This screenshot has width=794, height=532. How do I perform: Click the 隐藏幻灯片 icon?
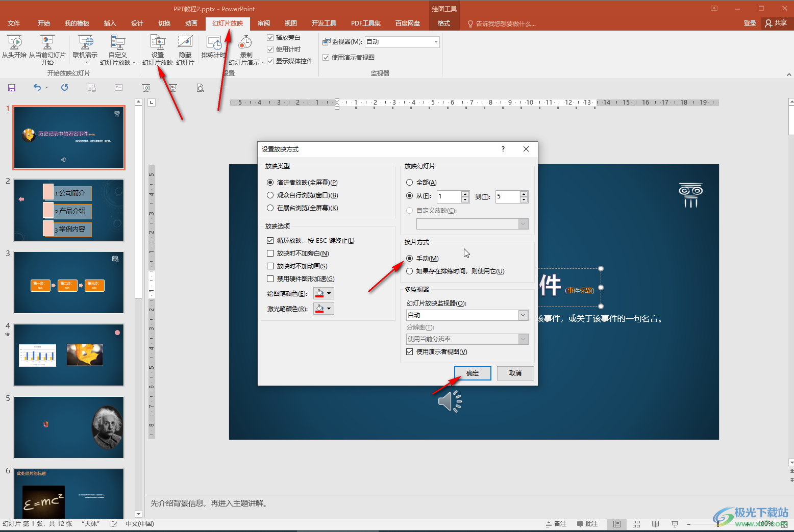coord(185,43)
